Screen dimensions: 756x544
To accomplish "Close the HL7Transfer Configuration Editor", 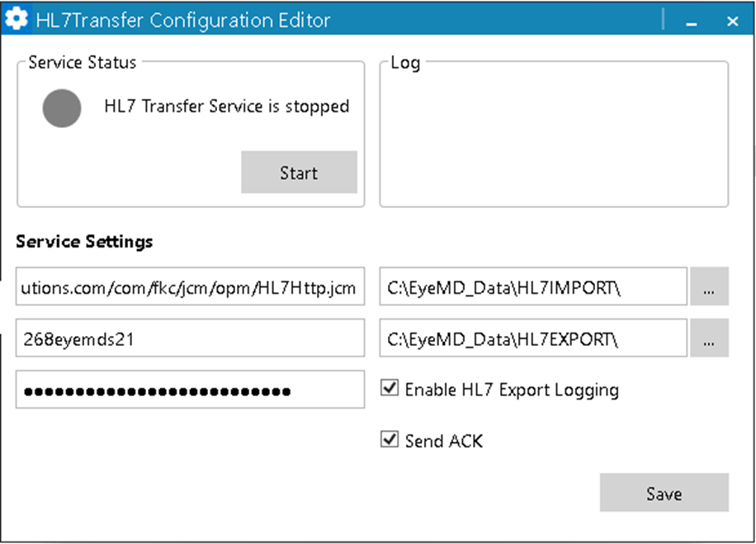I will pyautogui.click(x=733, y=22).
